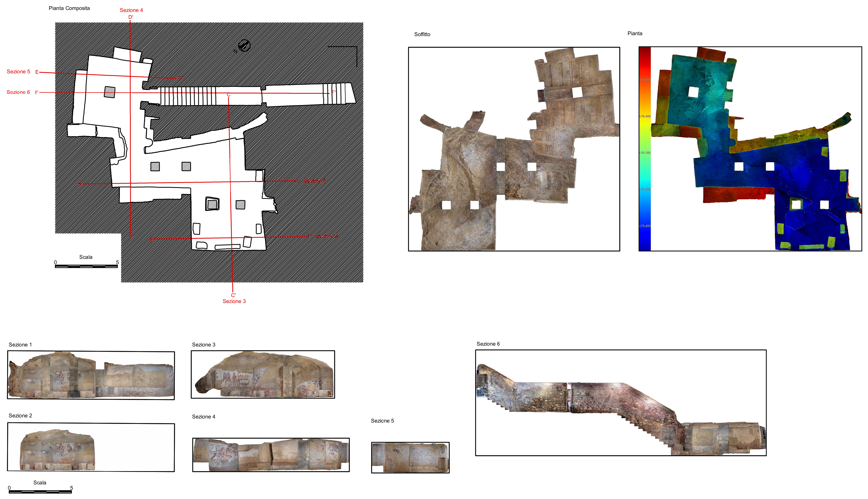Click the red C' marker above Sezione 3

233,295
